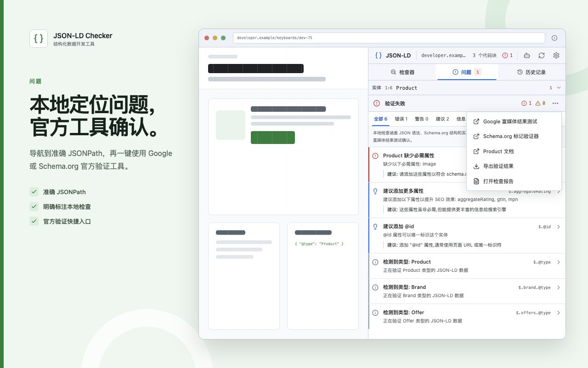Expand the $.offers.@type row chevron
Screen dimensions: 588x368
click(559, 313)
